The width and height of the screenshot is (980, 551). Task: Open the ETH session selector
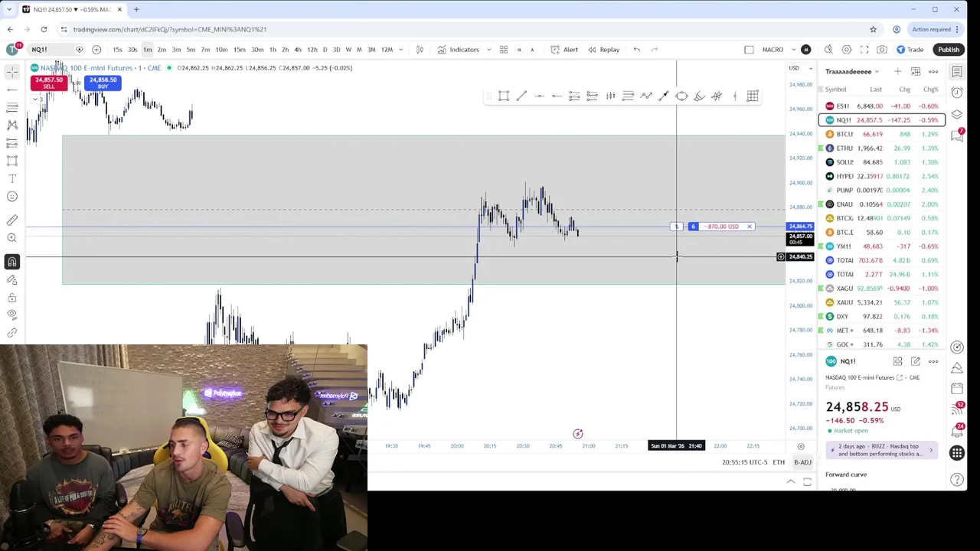pos(779,462)
